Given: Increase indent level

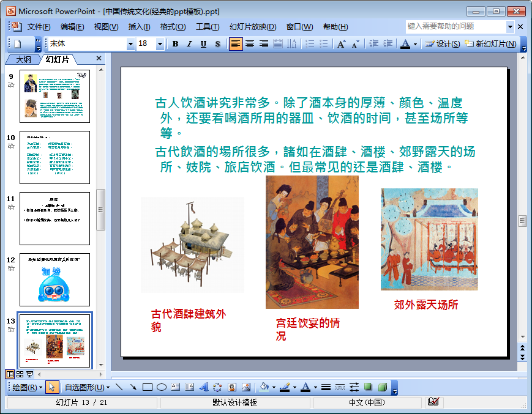Looking at the screenshot, I should (388, 43).
